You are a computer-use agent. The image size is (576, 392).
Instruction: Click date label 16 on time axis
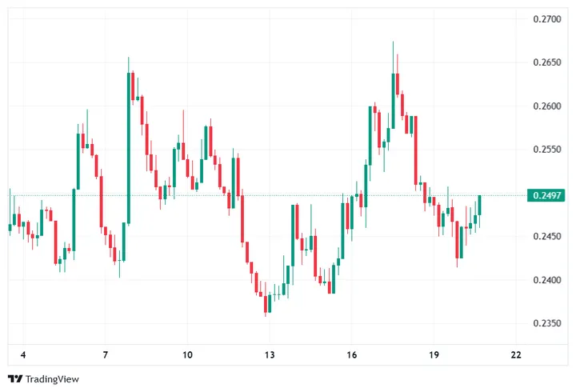point(351,354)
